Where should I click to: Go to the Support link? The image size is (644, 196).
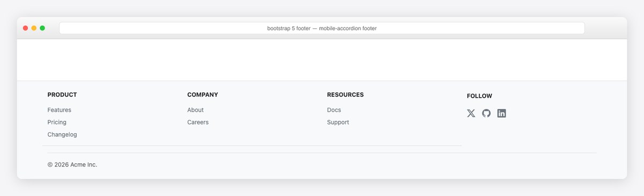click(x=338, y=122)
